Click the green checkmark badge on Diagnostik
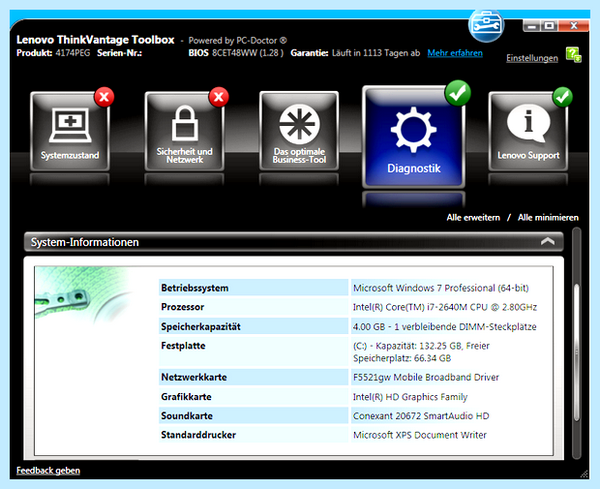Screen dimensions: 600x489 [x=458, y=93]
